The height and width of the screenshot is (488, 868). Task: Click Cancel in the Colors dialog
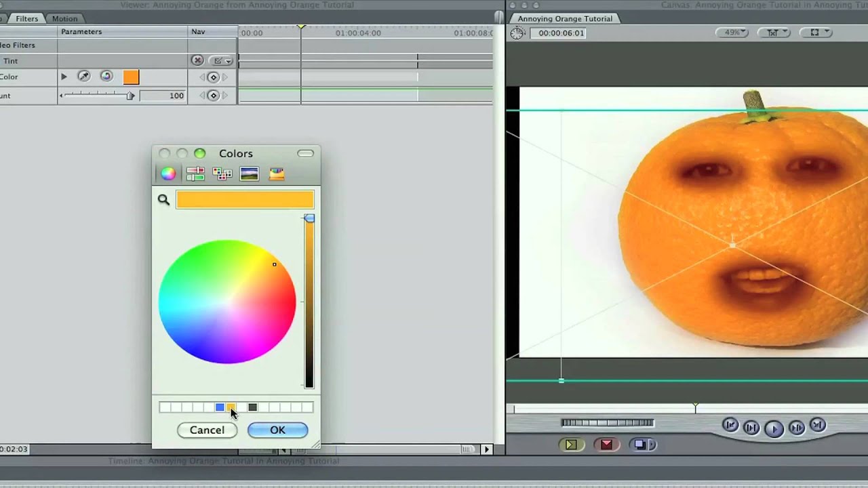[207, 430]
